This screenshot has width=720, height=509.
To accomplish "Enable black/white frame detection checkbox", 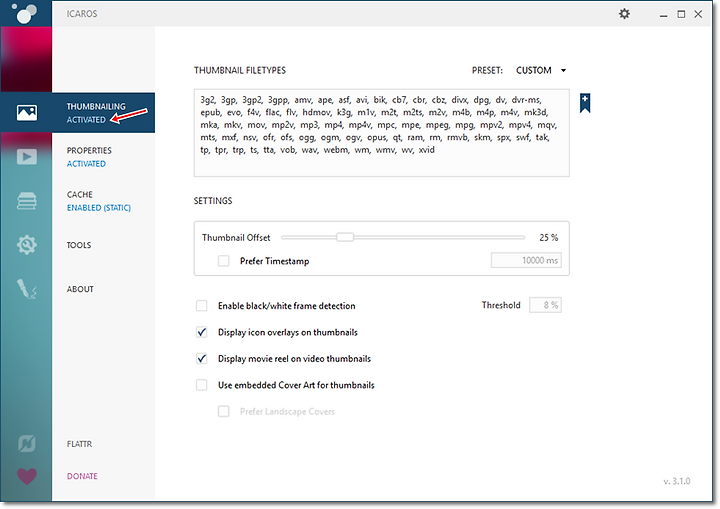I will pyautogui.click(x=202, y=305).
